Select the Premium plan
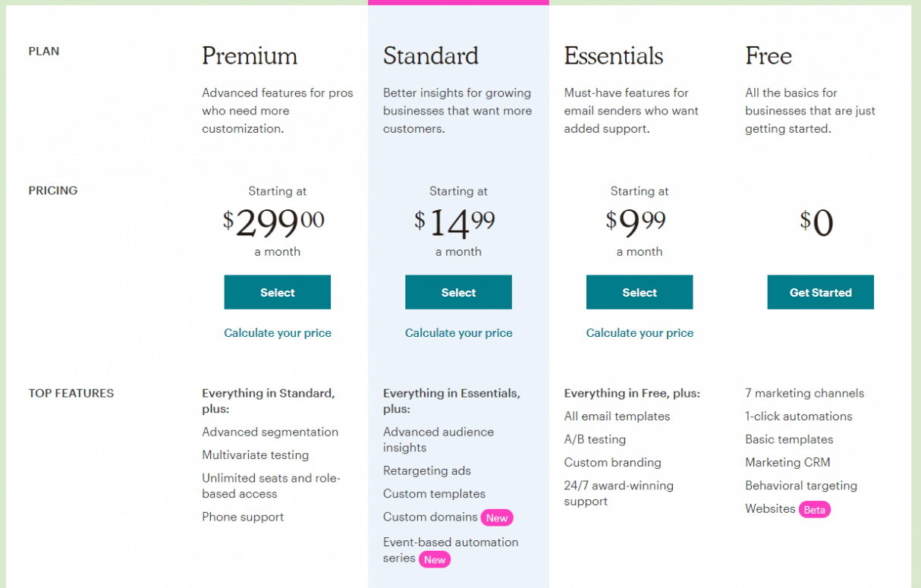 [277, 292]
